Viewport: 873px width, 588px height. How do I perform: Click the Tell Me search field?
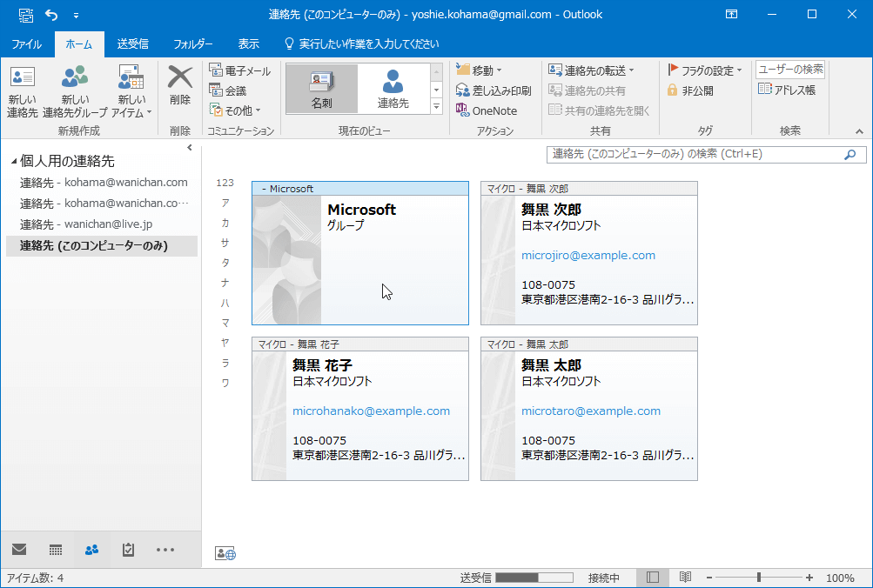tap(362, 44)
